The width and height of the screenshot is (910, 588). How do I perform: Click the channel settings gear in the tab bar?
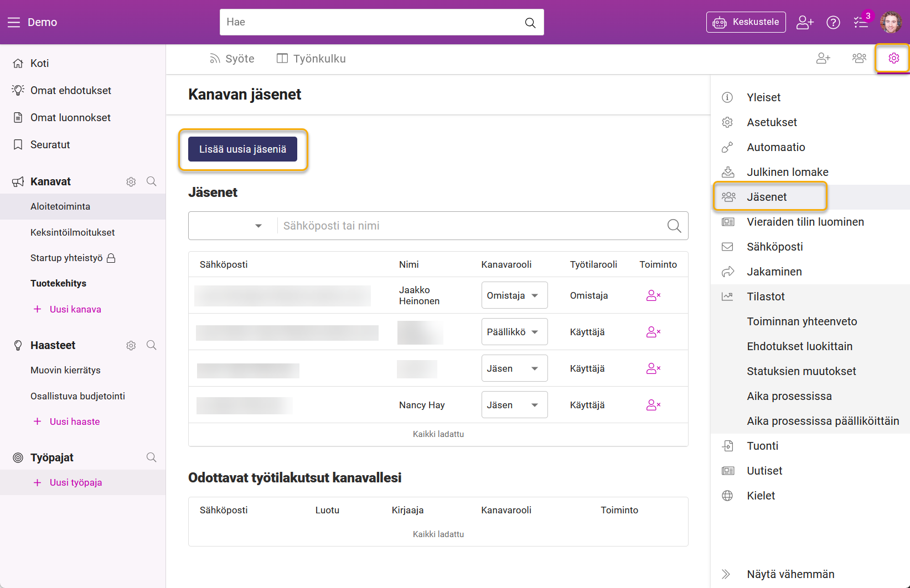(893, 58)
